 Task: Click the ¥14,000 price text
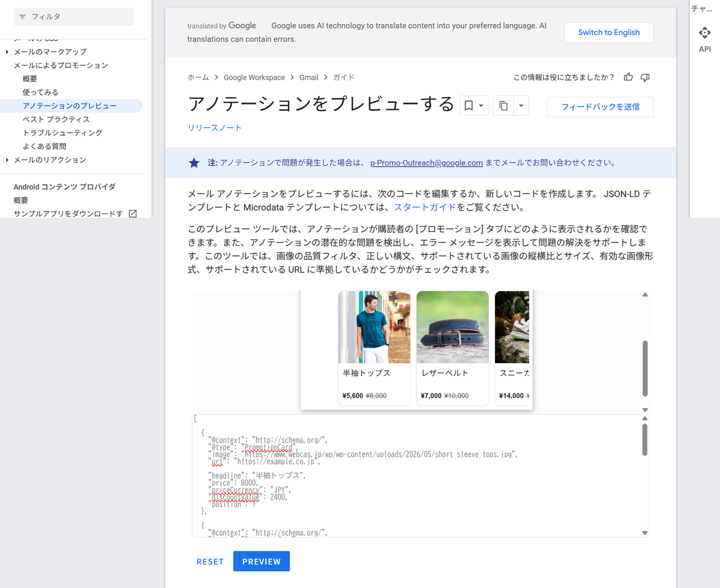[511, 396]
